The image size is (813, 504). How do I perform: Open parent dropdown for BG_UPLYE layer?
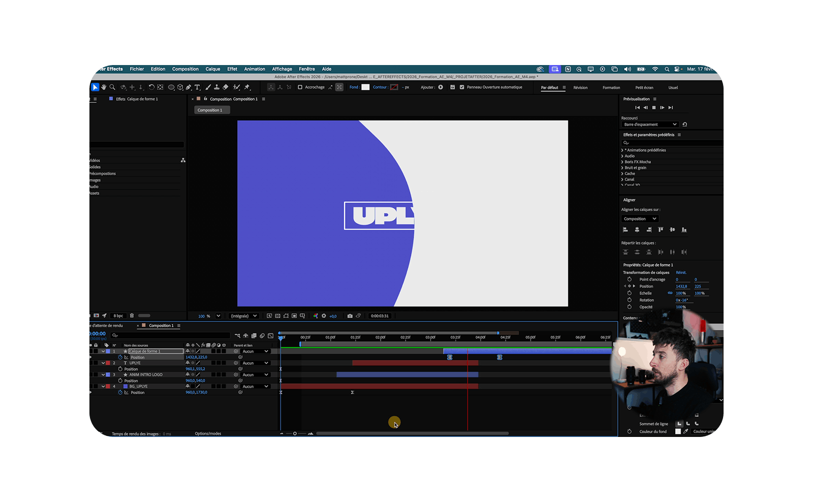(x=255, y=386)
